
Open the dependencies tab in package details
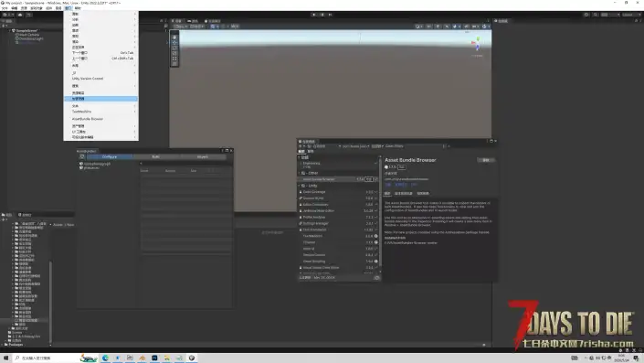pos(423,194)
